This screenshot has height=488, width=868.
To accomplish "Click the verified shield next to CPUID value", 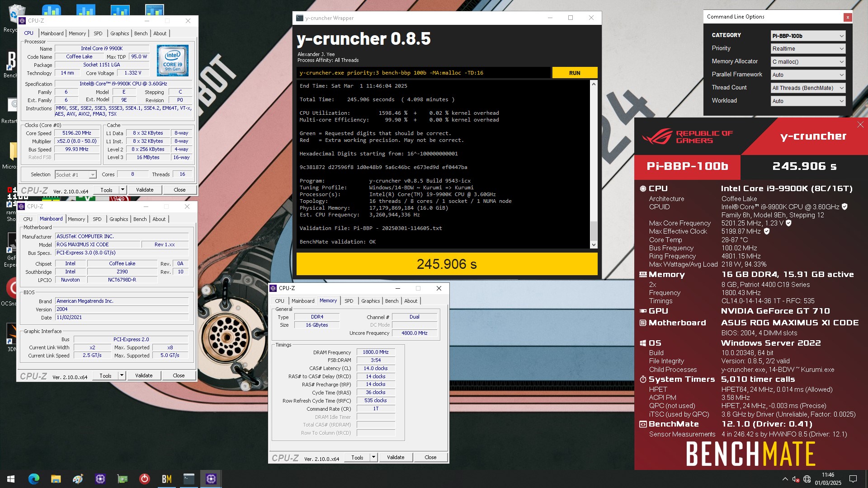I will [844, 206].
